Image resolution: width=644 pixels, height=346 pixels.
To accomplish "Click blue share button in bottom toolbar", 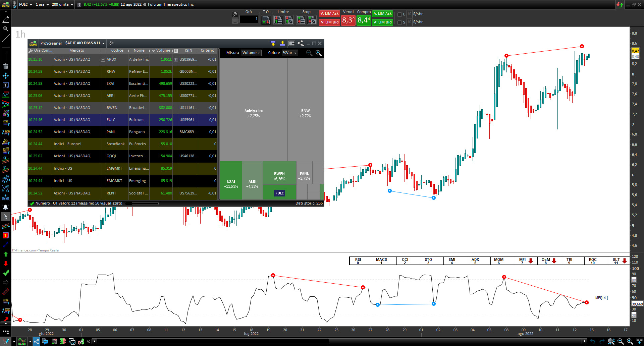I will [36, 341].
